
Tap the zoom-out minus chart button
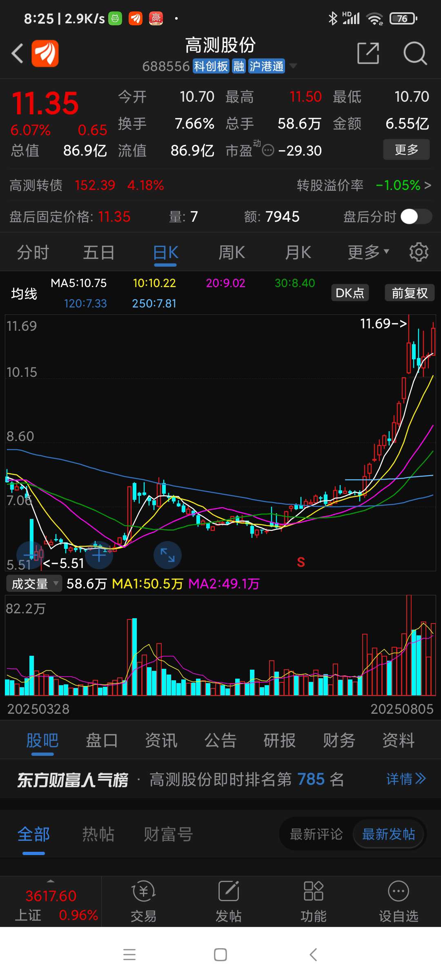pyautogui.click(x=30, y=555)
